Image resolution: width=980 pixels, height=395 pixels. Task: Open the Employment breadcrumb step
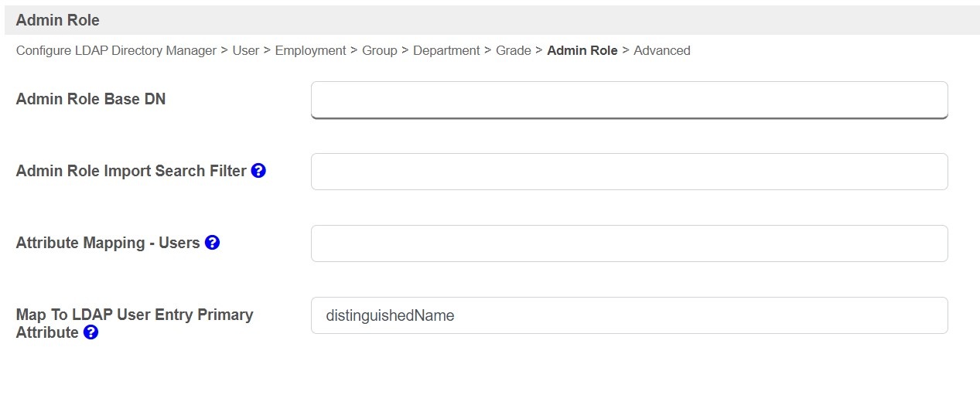pyautogui.click(x=310, y=50)
